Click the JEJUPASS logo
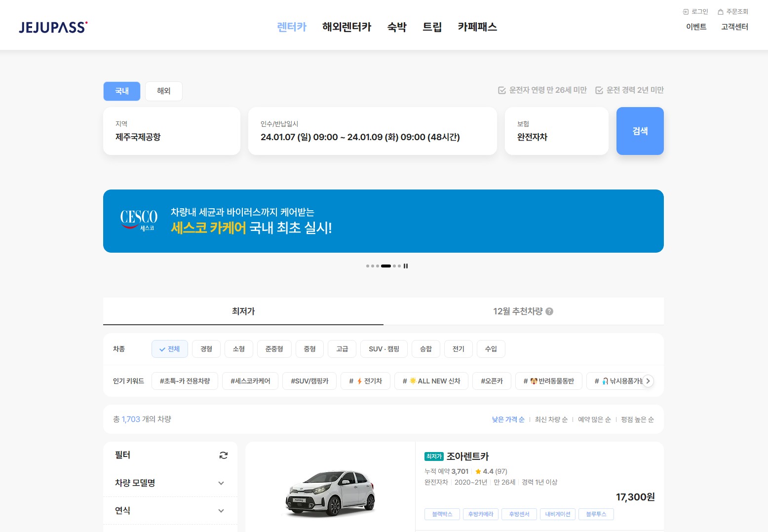The height and width of the screenshot is (532, 768). 53,27
